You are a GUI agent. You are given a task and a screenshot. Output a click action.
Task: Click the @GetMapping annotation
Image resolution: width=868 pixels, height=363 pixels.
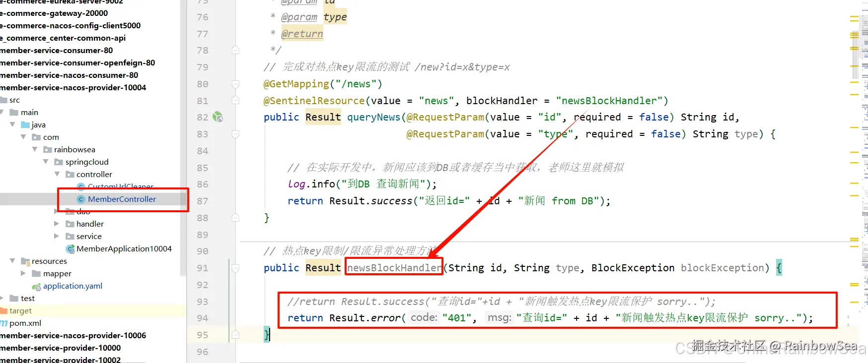[x=296, y=84]
